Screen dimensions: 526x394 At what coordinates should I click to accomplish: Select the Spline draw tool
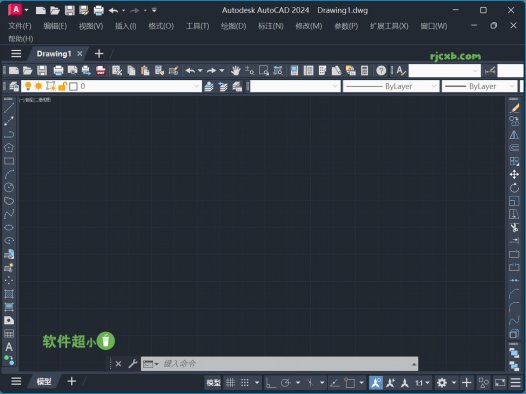[9, 214]
